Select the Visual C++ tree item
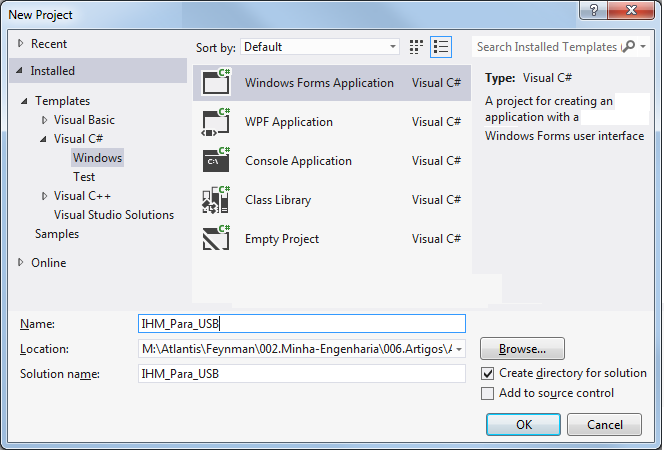Screen dimensions: 664x450 tap(82, 196)
